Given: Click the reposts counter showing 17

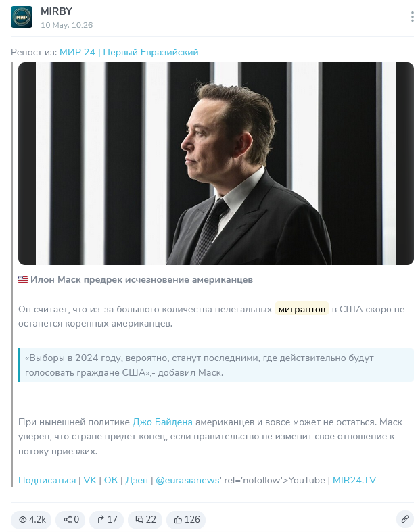Looking at the screenshot, I should point(107,520).
